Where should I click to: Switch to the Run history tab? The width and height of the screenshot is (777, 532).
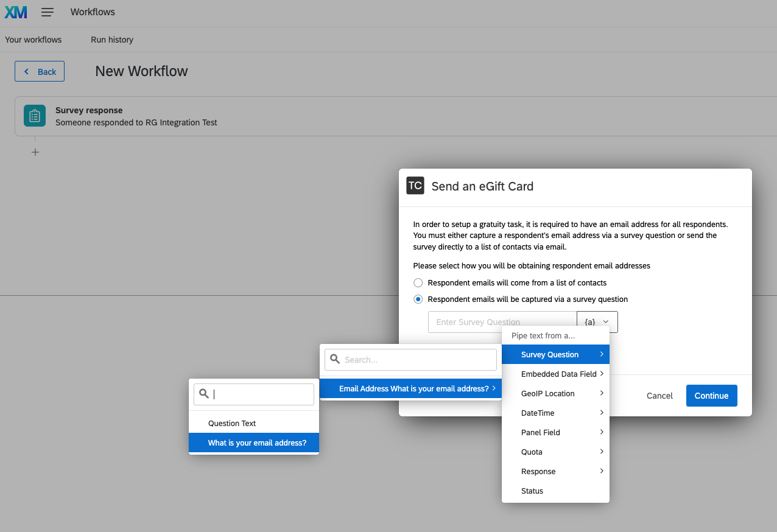point(111,40)
